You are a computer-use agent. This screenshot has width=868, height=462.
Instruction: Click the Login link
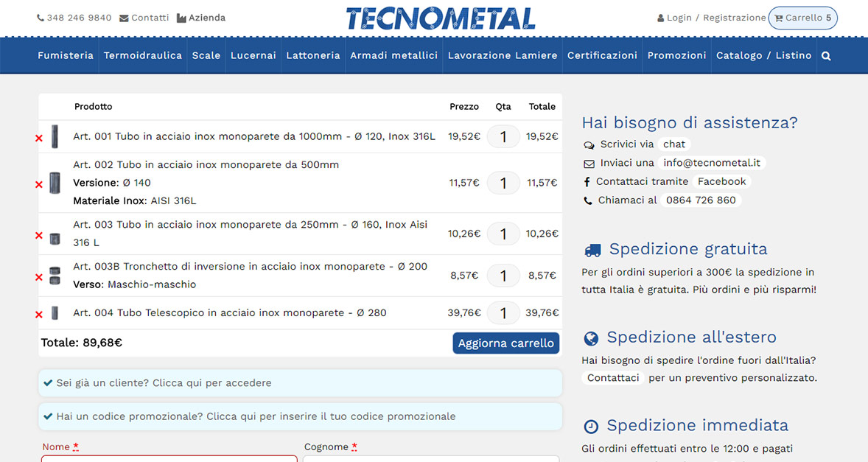click(x=679, y=18)
